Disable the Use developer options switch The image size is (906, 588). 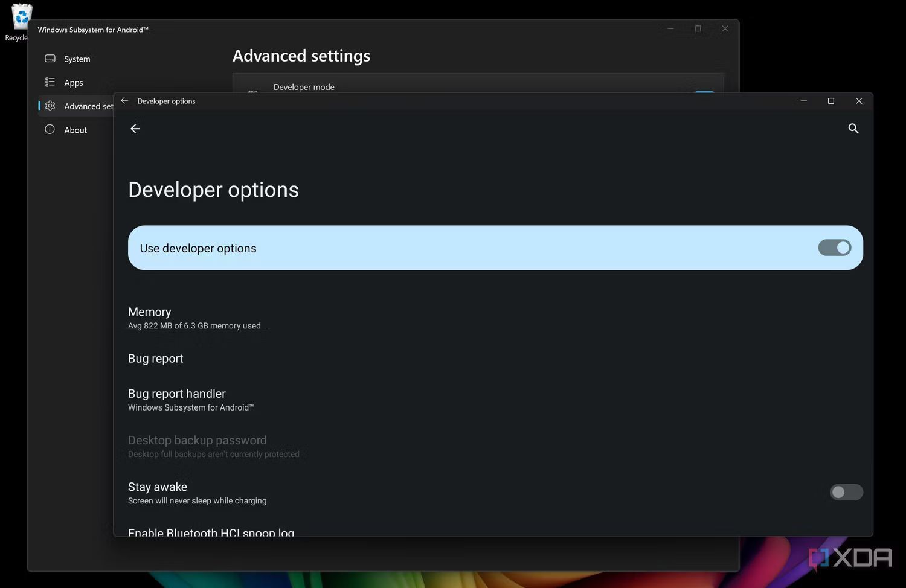click(x=834, y=248)
